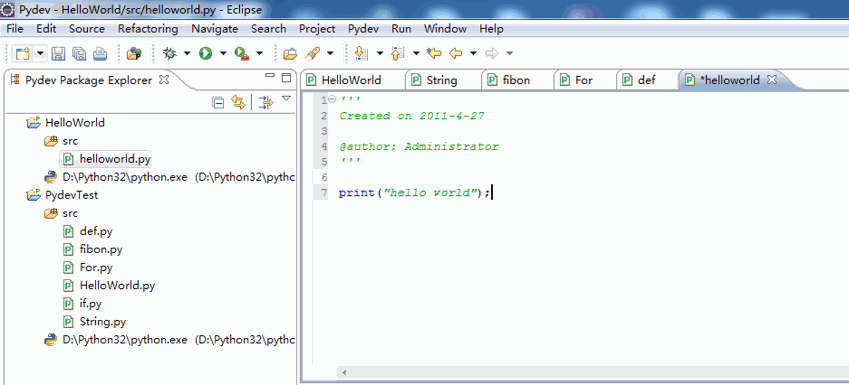This screenshot has height=385, width=849.
Task: Click the Next Annotation toolbar icon
Action: coord(361,53)
